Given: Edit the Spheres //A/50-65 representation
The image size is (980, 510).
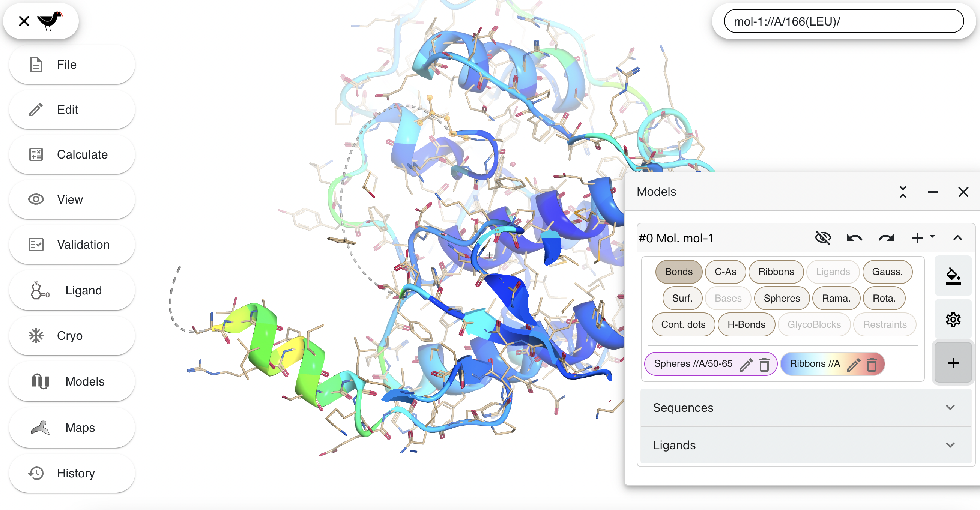Looking at the screenshot, I should coord(746,364).
